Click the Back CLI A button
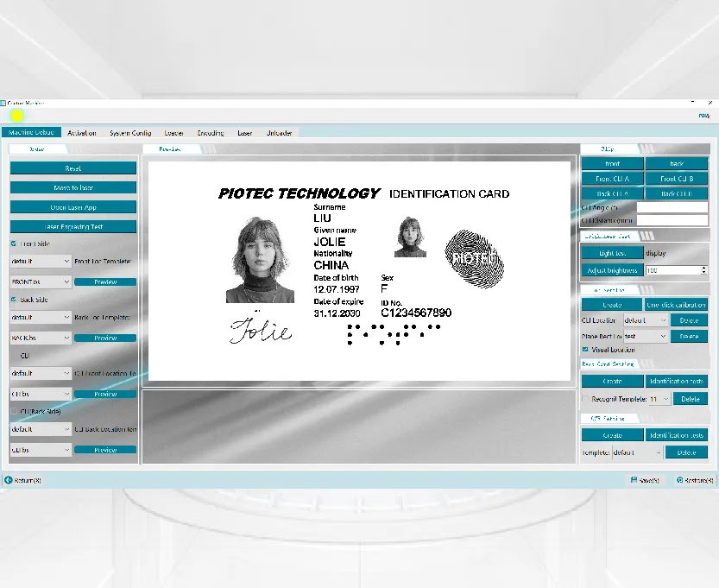 613,193
